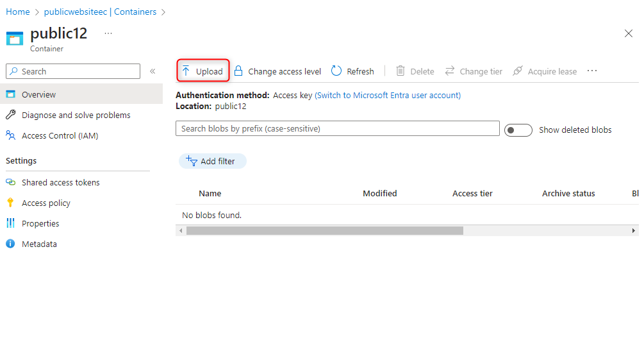Click the Acquire lease icon

click(x=518, y=71)
